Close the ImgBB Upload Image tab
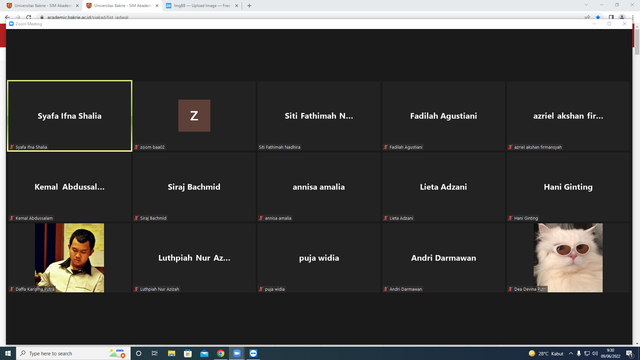Image resolution: width=640 pixels, height=360 pixels. (x=236, y=6)
